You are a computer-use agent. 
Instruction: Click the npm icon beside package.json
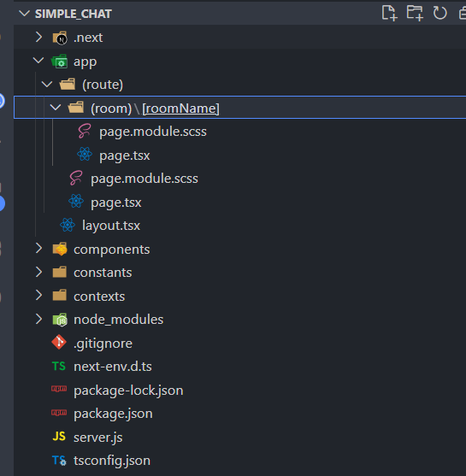pyautogui.click(x=59, y=413)
